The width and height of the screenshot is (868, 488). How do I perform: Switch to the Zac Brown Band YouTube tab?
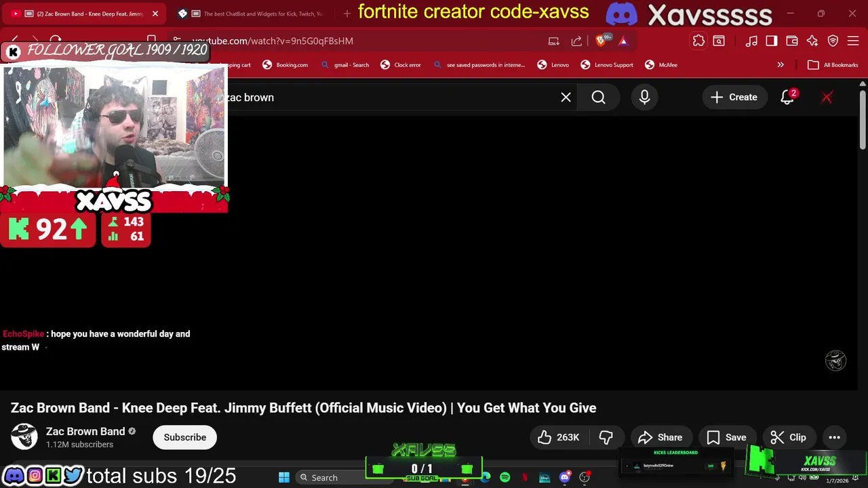(x=85, y=14)
